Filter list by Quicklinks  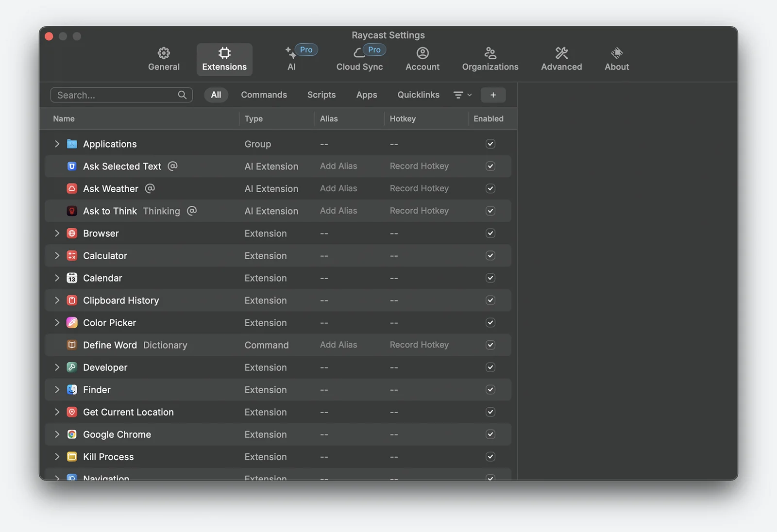tap(418, 95)
